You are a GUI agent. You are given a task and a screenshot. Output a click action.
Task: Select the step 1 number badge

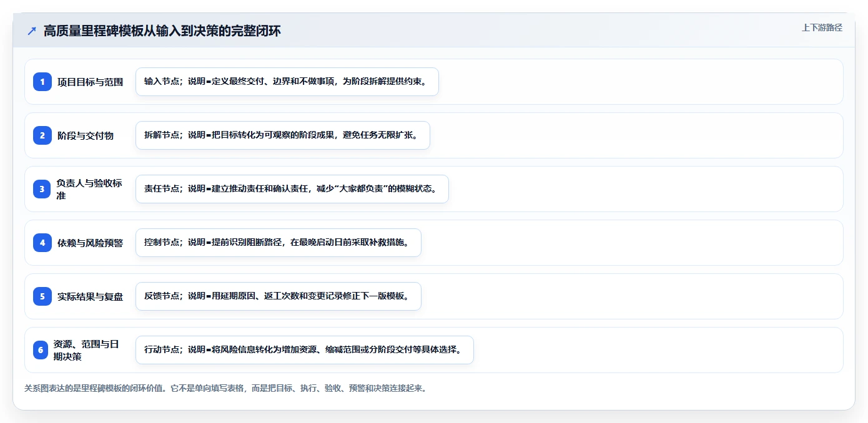pyautogui.click(x=42, y=82)
